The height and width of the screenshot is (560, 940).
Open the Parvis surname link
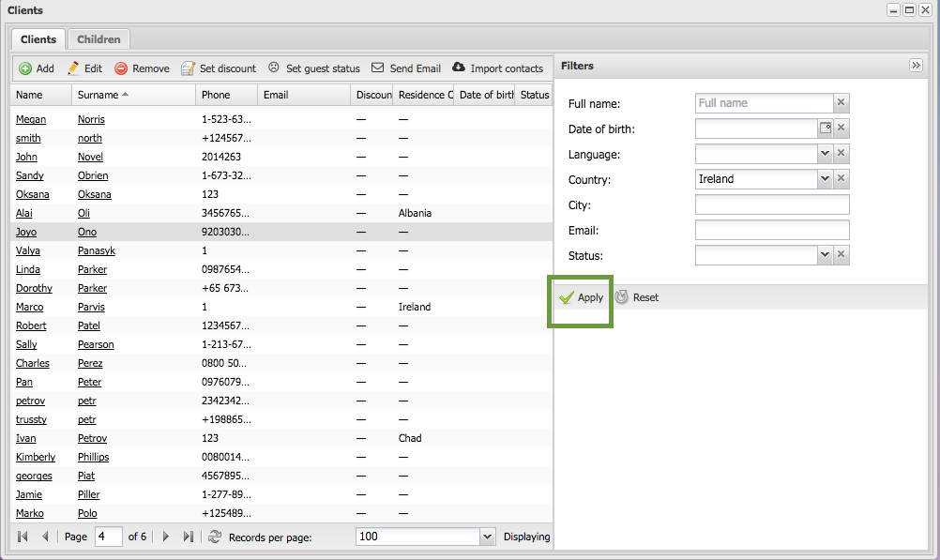click(91, 307)
